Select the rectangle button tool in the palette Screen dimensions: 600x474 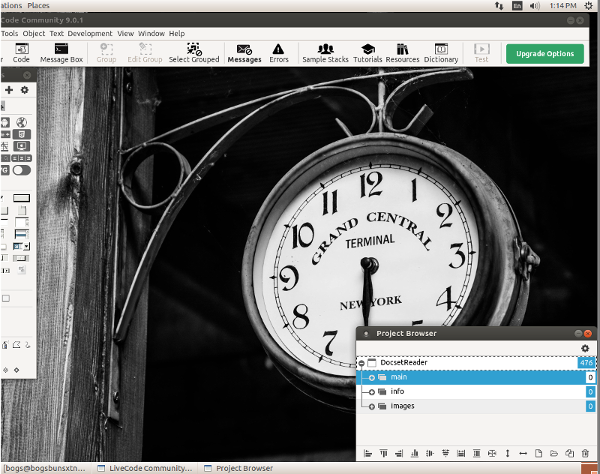21,198
